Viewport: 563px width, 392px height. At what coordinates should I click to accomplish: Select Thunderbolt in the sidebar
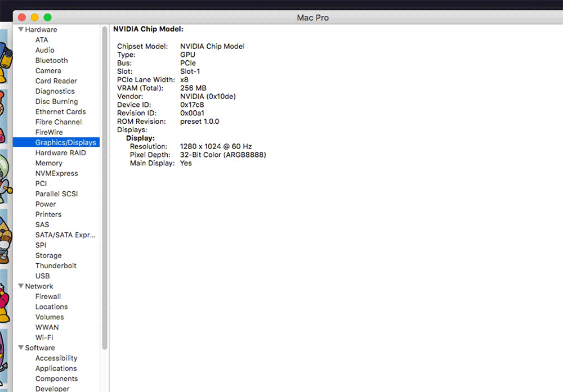point(56,266)
